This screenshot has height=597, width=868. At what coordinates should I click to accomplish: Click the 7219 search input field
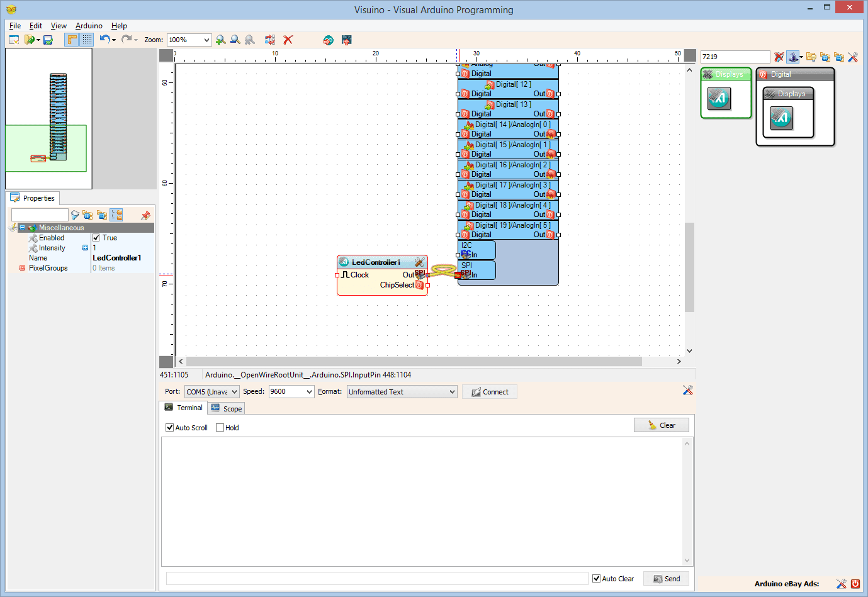(x=735, y=56)
